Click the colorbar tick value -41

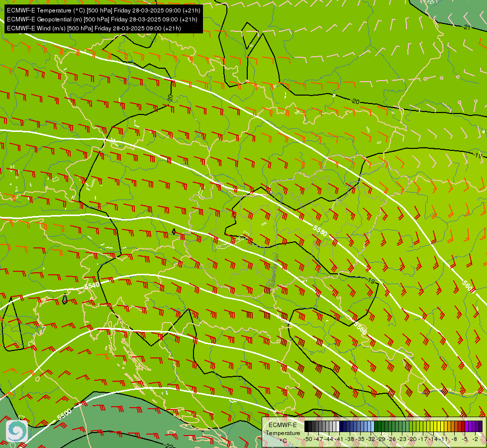tap(339, 439)
